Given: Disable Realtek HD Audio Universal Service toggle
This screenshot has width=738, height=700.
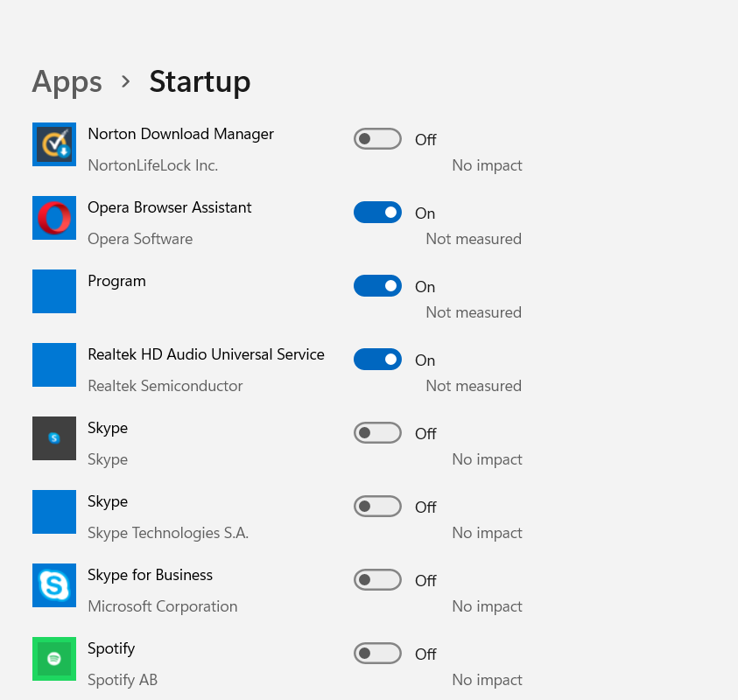Looking at the screenshot, I should pyautogui.click(x=377, y=359).
